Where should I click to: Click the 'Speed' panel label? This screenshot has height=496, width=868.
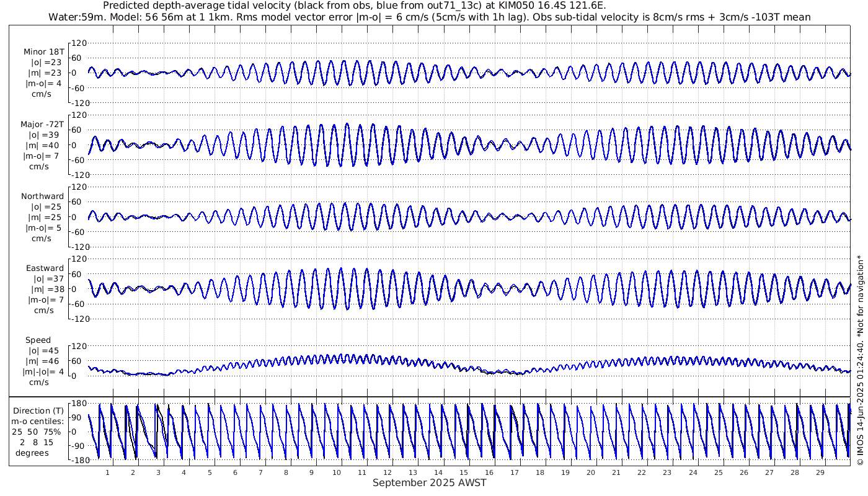(x=38, y=340)
